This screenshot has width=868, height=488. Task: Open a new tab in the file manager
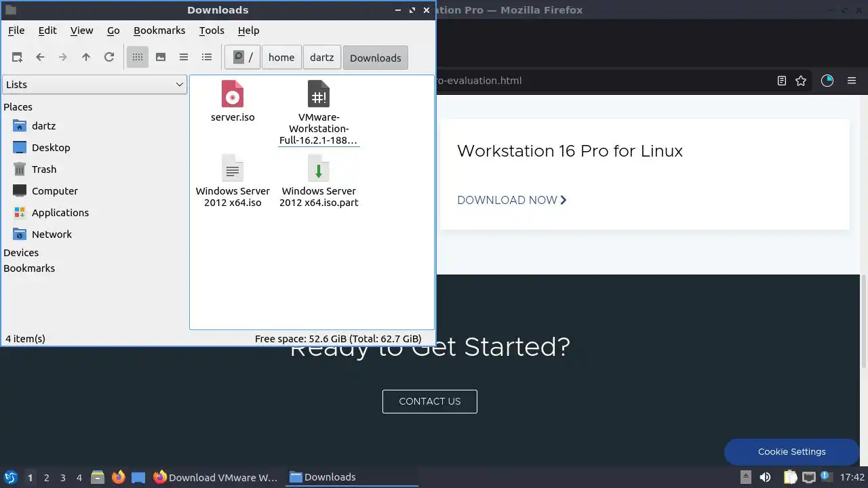(x=17, y=58)
